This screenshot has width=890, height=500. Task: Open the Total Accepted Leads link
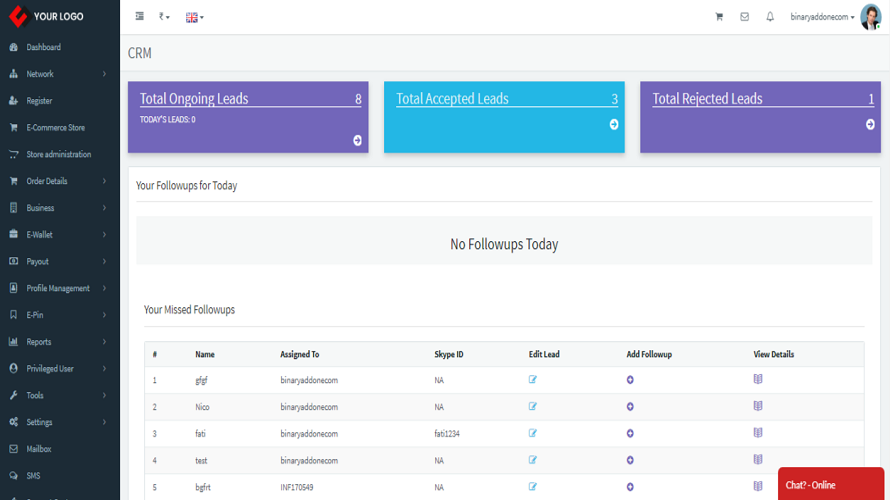452,99
